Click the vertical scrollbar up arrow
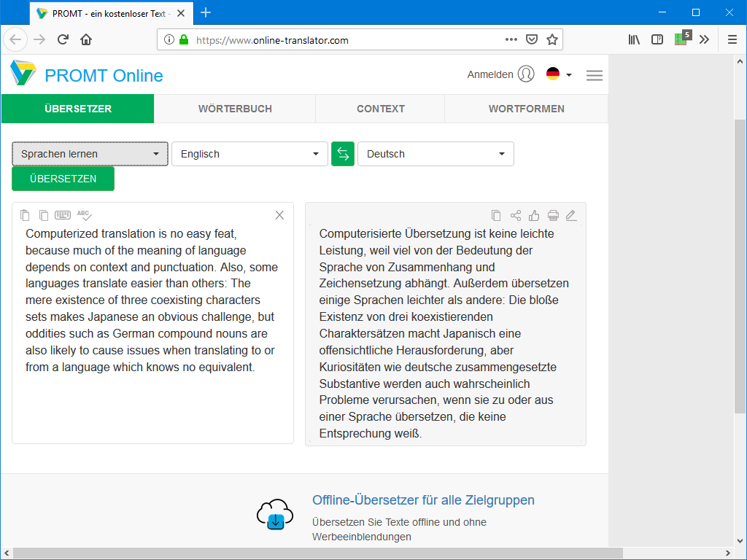 tap(740, 61)
